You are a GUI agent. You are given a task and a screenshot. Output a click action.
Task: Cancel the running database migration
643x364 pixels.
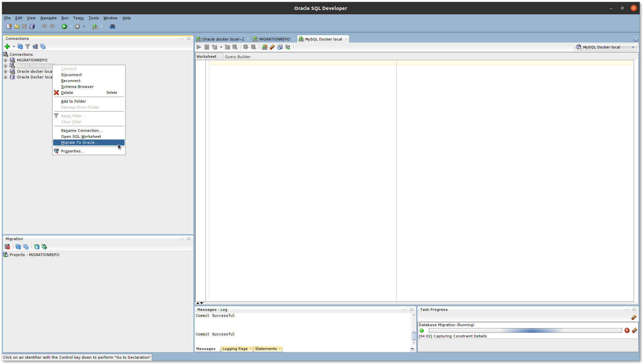[x=627, y=330]
